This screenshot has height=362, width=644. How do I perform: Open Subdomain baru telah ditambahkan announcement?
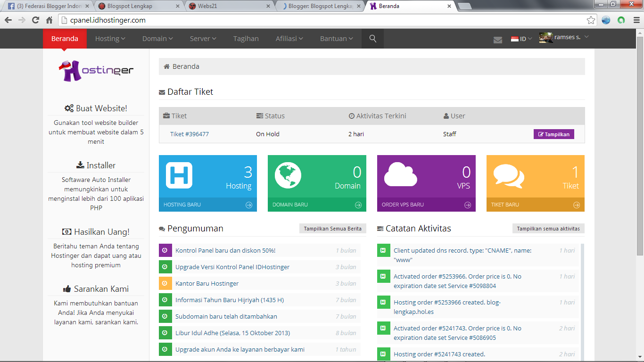226,316
